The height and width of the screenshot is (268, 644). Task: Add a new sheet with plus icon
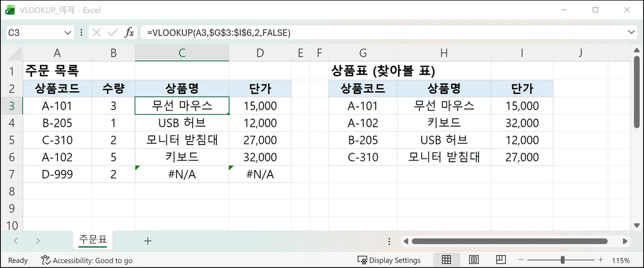tap(148, 241)
